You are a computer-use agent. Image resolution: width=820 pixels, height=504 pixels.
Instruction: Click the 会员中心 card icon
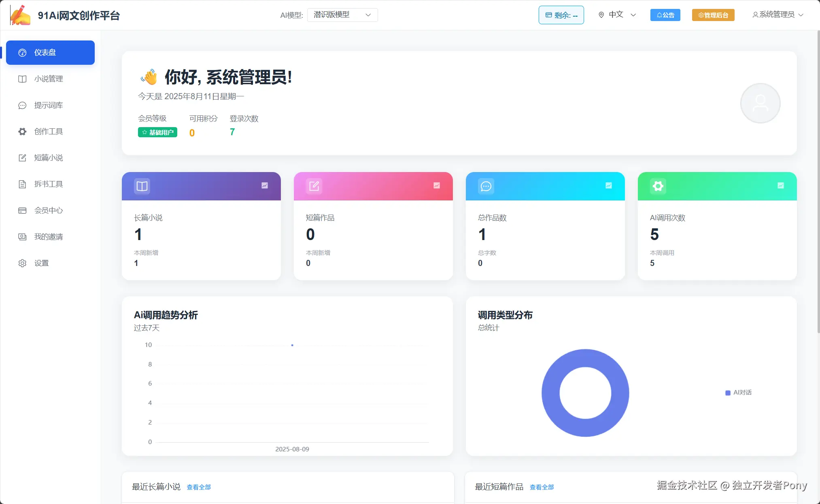22,210
